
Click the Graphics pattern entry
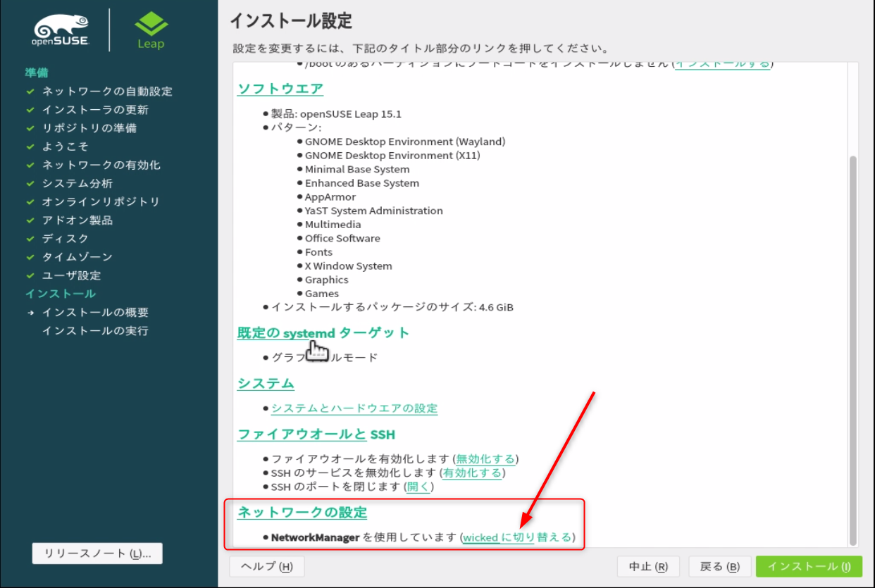(327, 280)
